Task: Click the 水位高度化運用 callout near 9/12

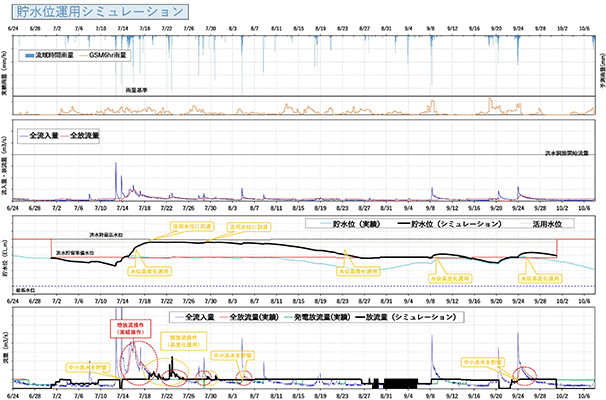Action: [449, 278]
